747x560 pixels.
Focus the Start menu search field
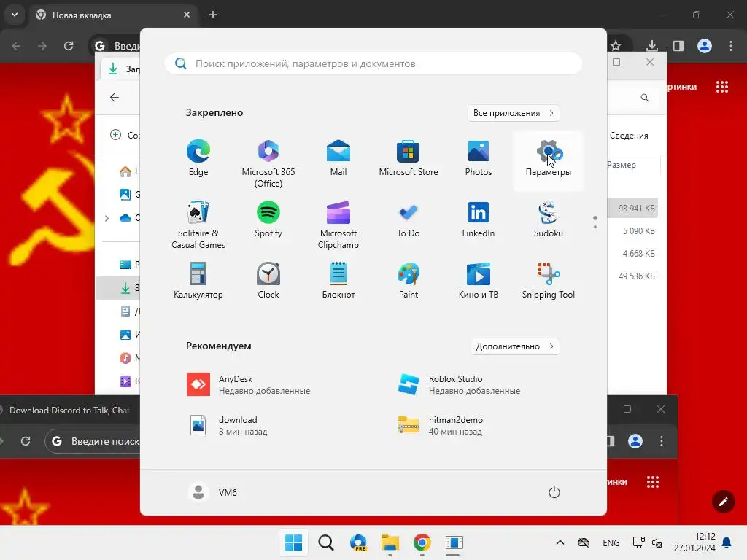373,64
